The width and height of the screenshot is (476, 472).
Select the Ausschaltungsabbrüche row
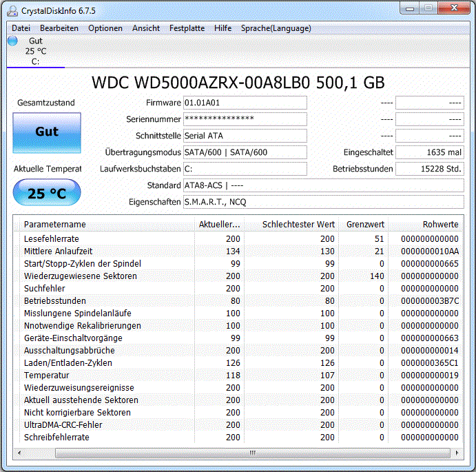click(x=238, y=351)
